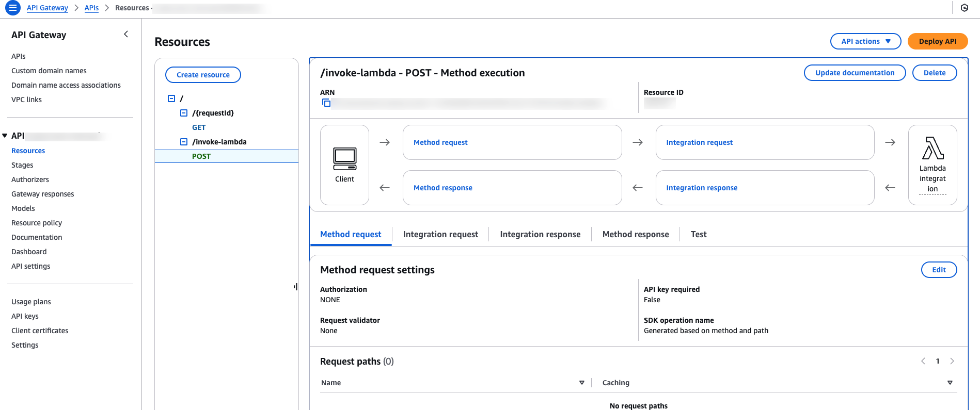This screenshot has width=980, height=410.
Task: Collapse the /{requestId} resource node
Action: coord(183,113)
